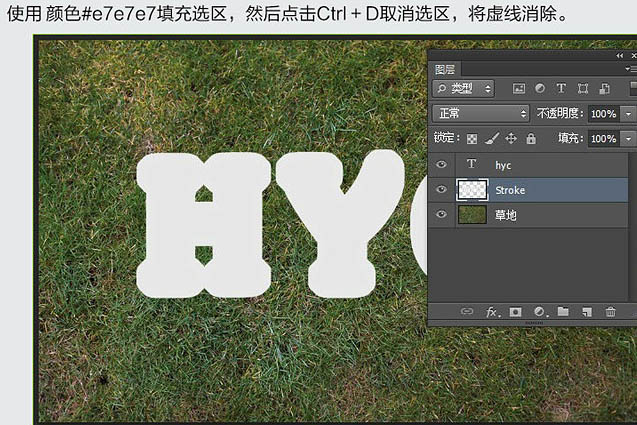Open the 类型 filter type dropdown
Screen dimensions: 637x425
(464, 89)
